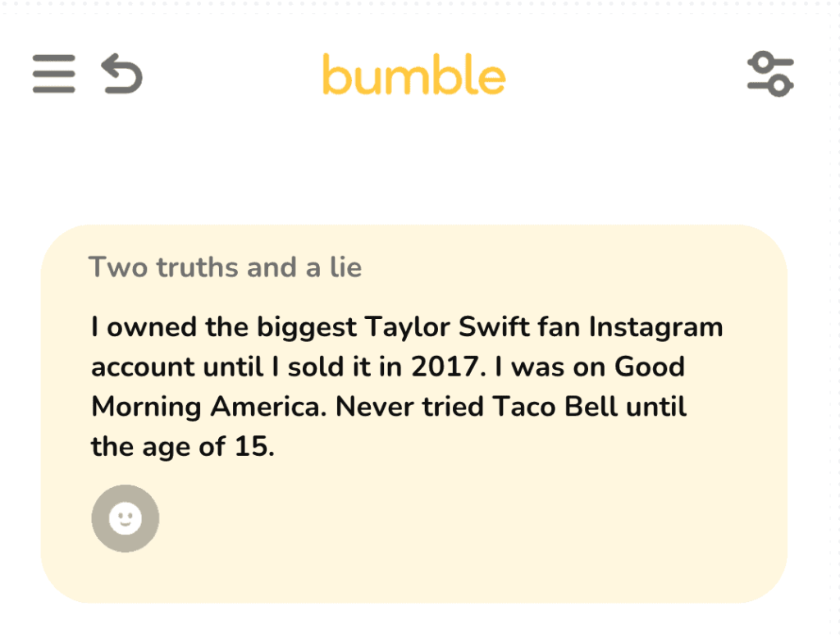Click the Bumble logo

point(414,75)
